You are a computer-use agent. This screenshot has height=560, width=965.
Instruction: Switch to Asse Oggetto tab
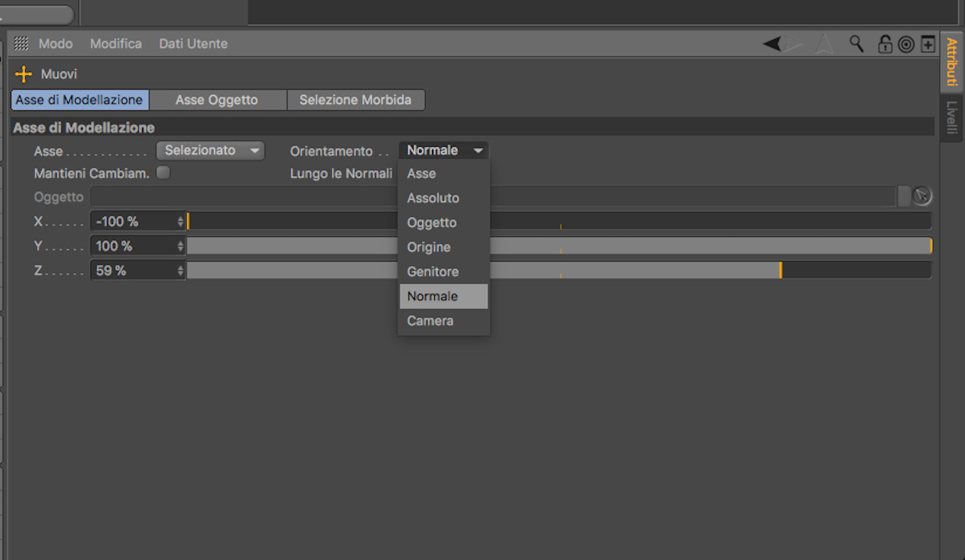pos(217,100)
